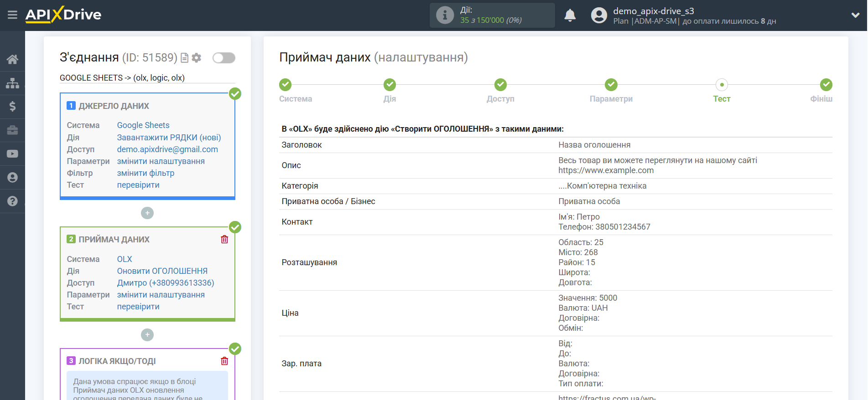Click the Комп'ютерна техніка category value

[x=602, y=186]
